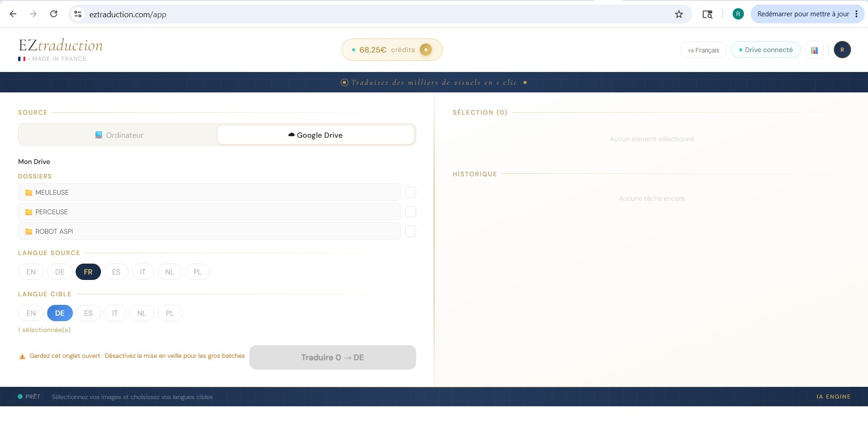Click the PERCEUSE folder icon
The width and height of the screenshot is (868, 438).
29,212
